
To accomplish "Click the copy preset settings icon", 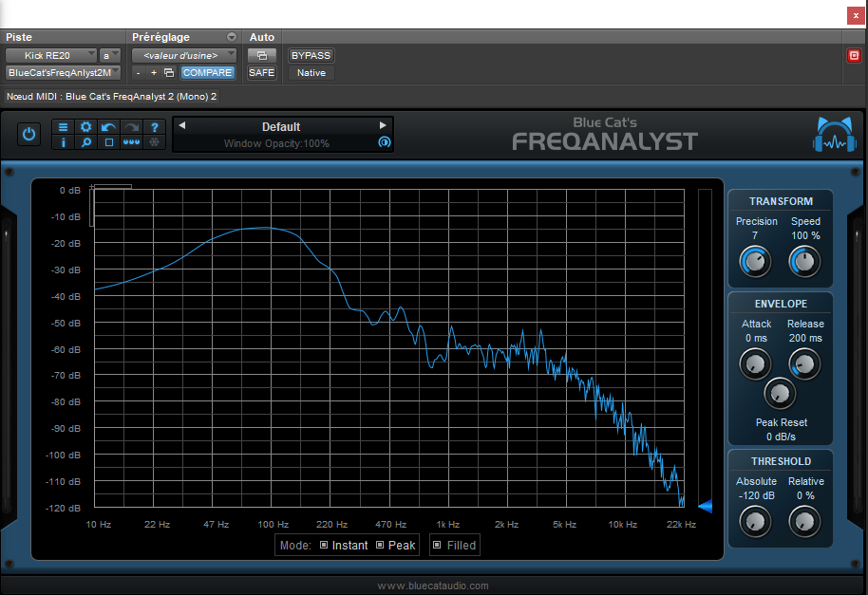I will click(169, 72).
